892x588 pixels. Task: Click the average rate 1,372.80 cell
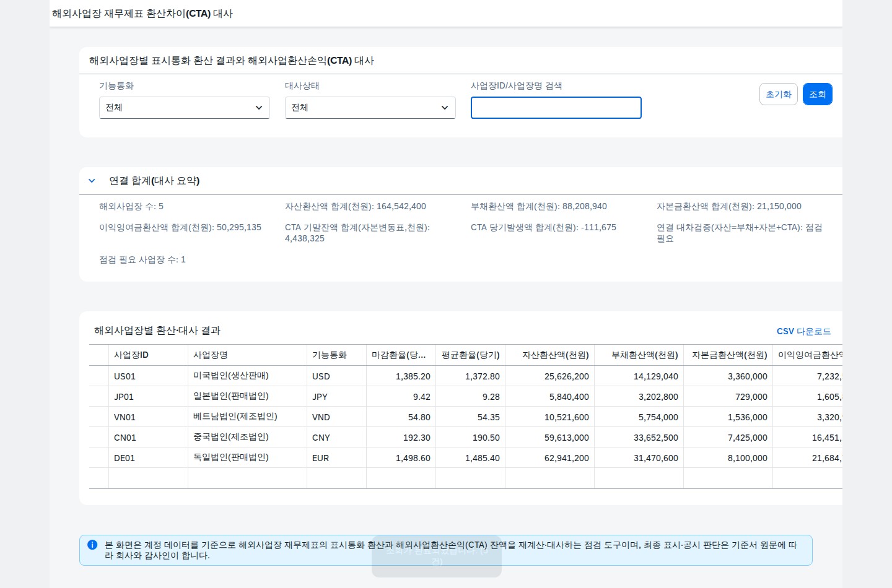pyautogui.click(x=471, y=376)
